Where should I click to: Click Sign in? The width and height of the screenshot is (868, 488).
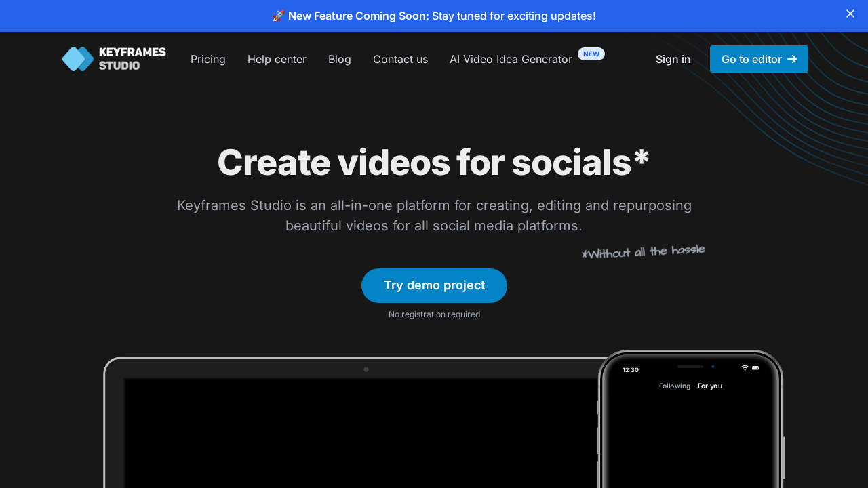[x=673, y=59]
